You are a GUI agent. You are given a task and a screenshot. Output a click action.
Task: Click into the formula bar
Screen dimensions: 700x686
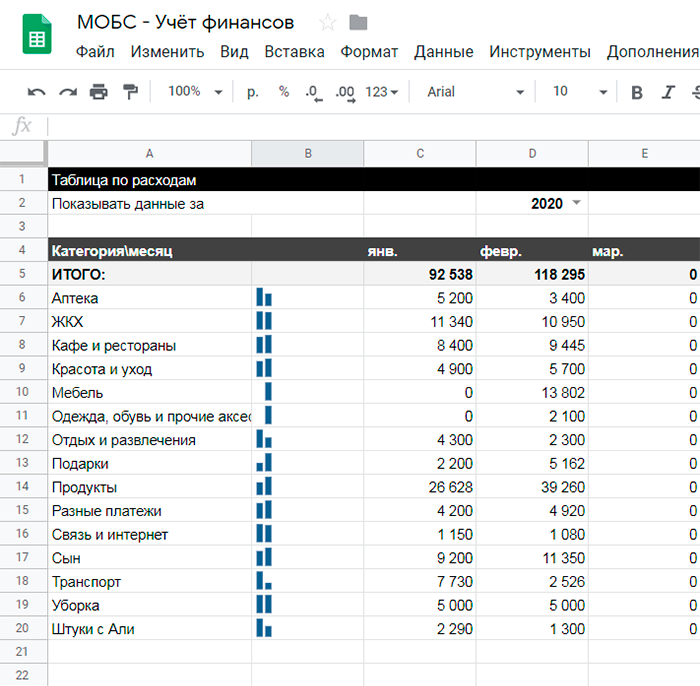click(373, 126)
